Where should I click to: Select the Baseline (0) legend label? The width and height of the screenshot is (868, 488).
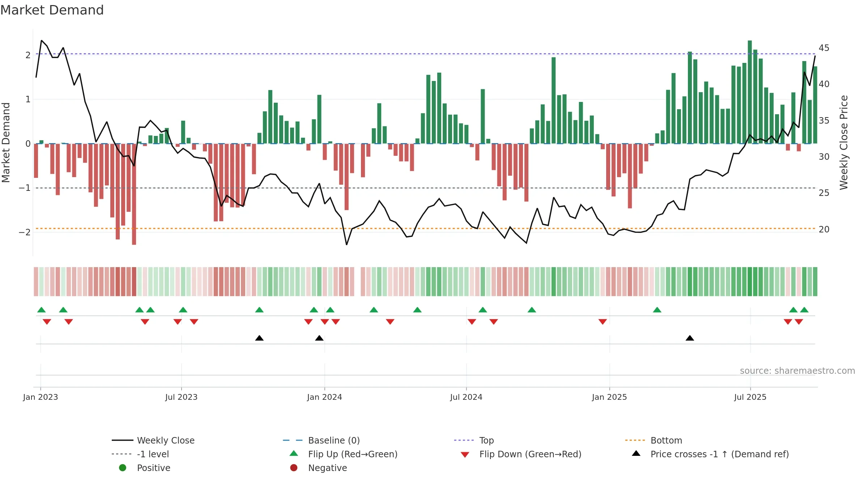(x=334, y=440)
